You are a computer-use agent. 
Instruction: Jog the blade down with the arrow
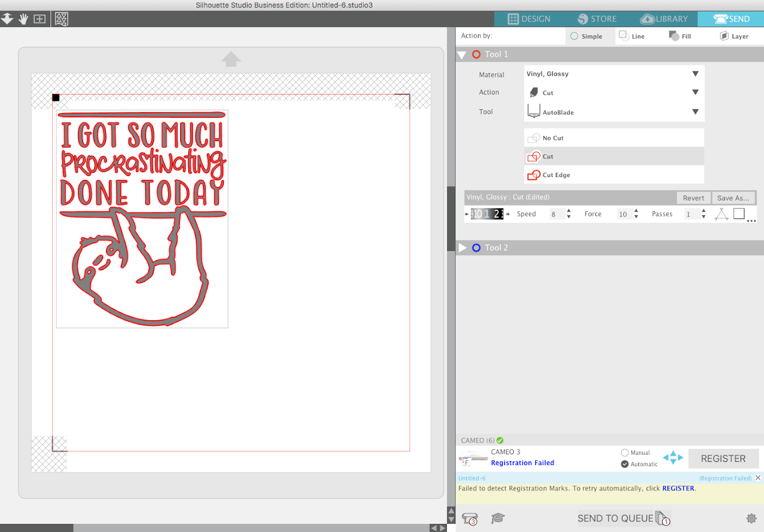(x=673, y=462)
